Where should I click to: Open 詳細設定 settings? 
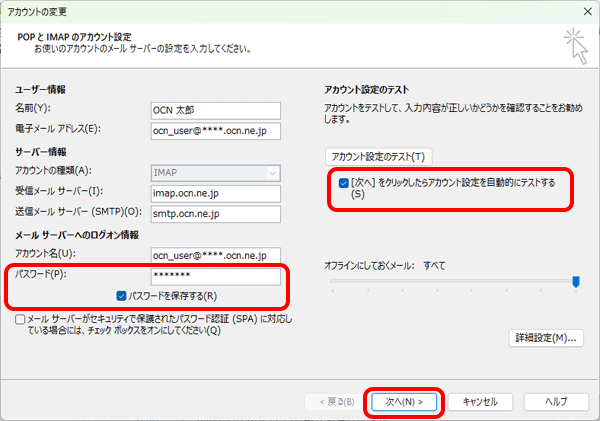click(545, 338)
